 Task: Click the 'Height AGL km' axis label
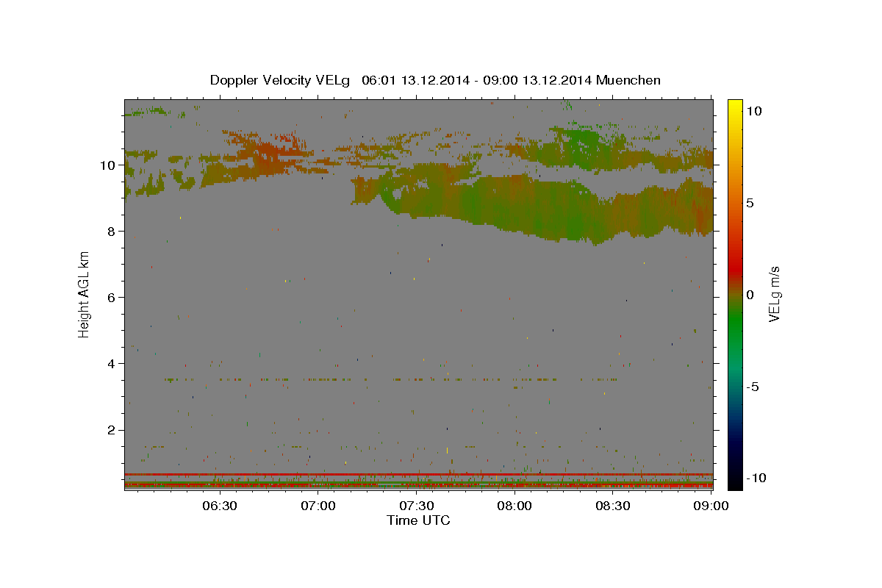pos(85,294)
